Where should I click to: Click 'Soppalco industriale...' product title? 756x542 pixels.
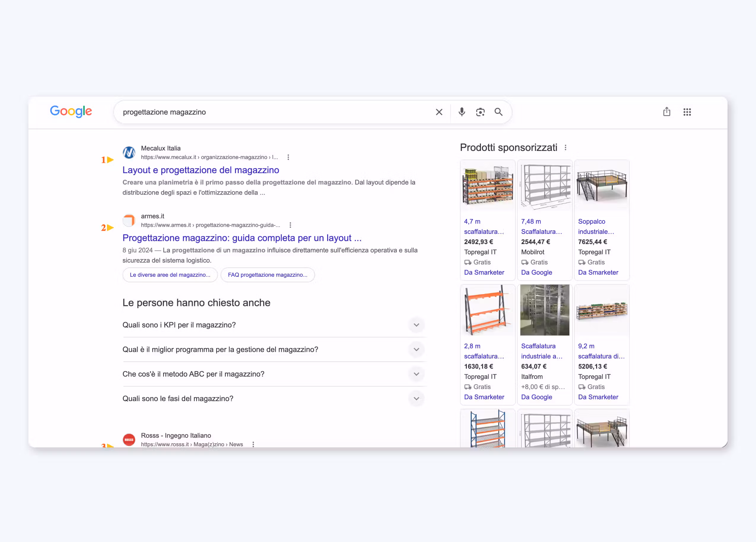(x=596, y=227)
